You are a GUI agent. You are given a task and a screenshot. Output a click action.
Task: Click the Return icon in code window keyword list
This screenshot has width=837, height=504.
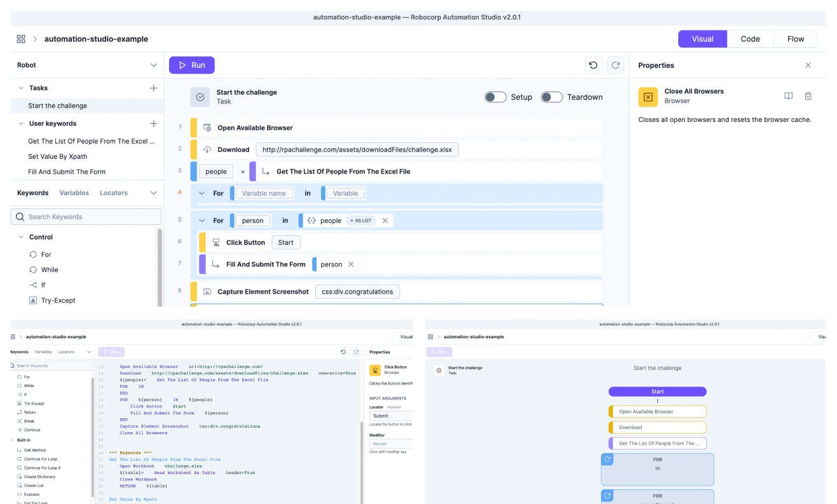[19, 412]
